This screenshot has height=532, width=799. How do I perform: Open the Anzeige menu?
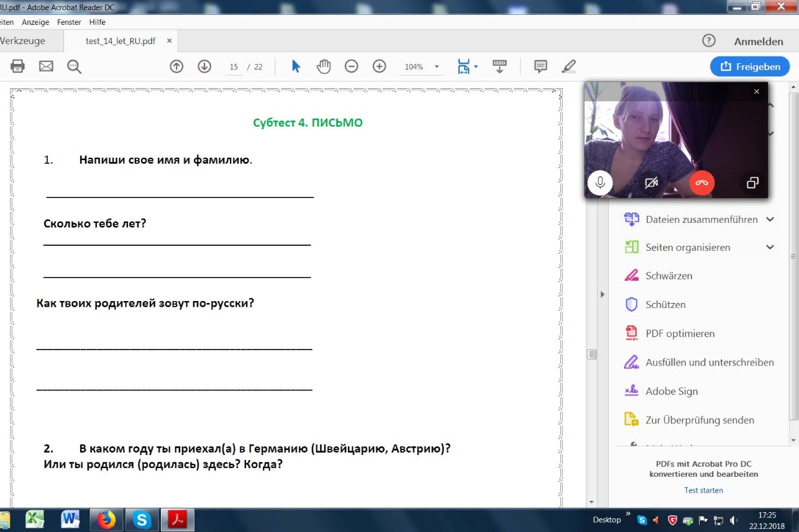[35, 22]
